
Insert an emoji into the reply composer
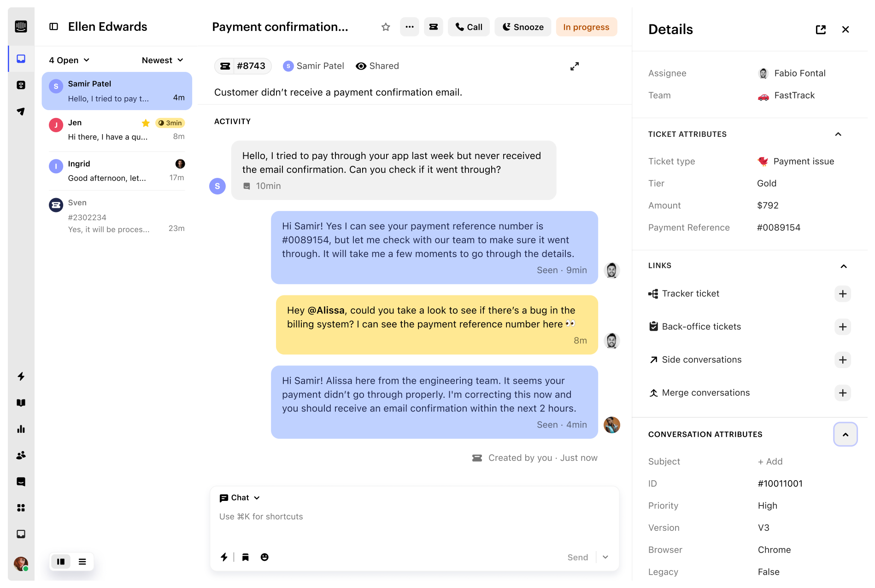pyautogui.click(x=264, y=557)
